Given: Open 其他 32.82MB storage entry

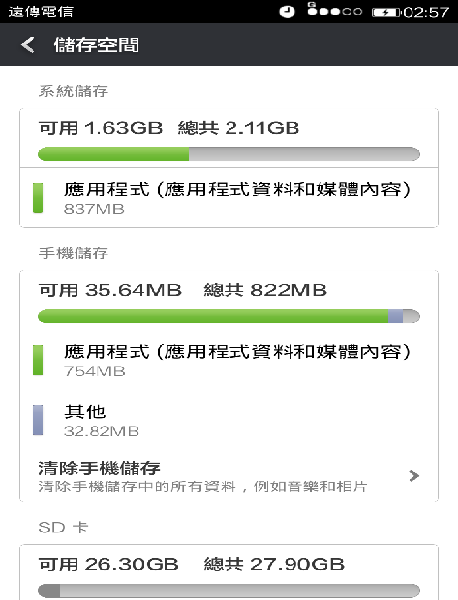Looking at the screenshot, I should 229,420.
